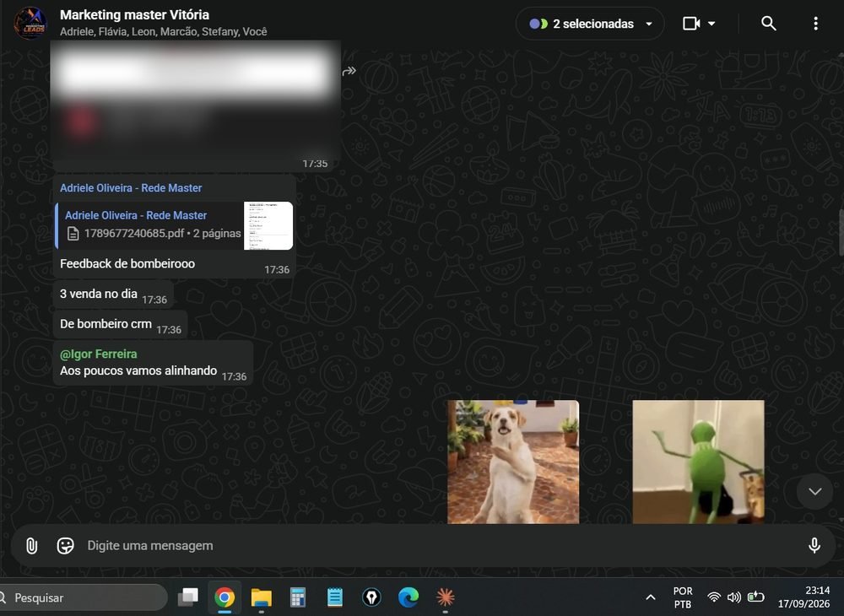Open File Explorer from the taskbar
The height and width of the screenshot is (616, 844).
coord(261,597)
